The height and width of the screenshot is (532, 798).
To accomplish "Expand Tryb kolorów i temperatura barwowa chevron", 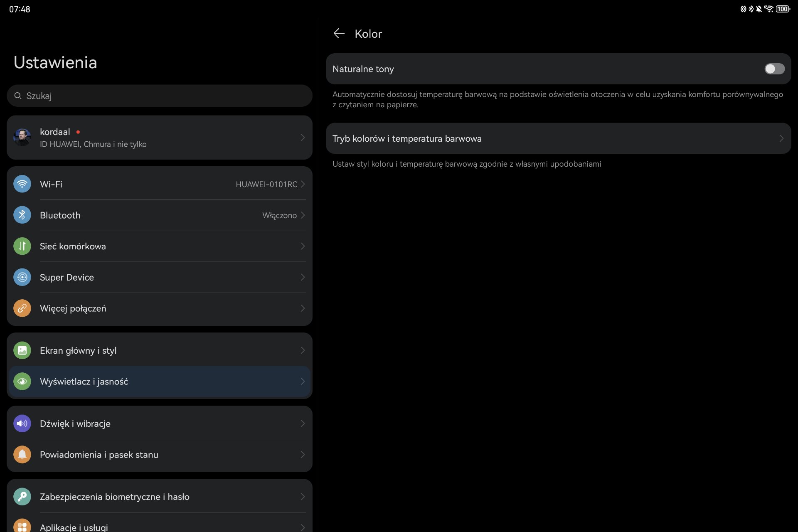I will 781,138.
